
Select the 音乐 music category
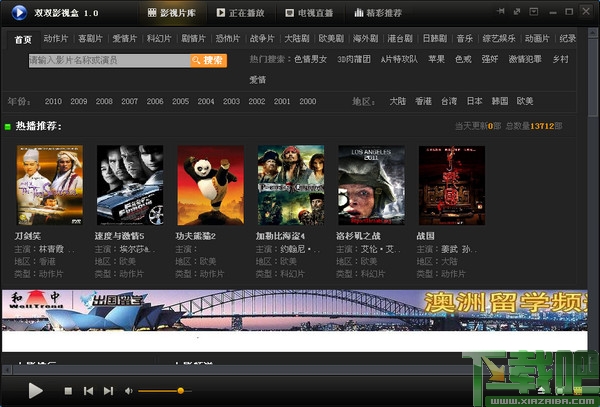(x=465, y=39)
